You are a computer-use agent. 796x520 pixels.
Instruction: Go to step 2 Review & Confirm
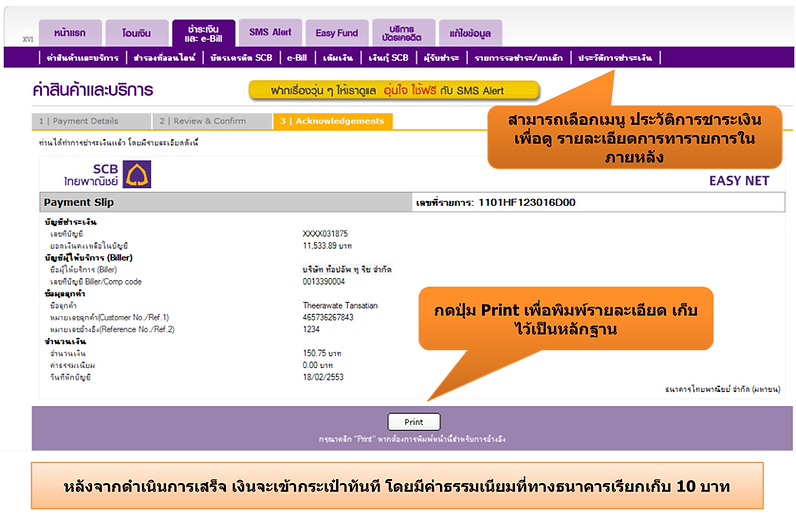point(212,121)
